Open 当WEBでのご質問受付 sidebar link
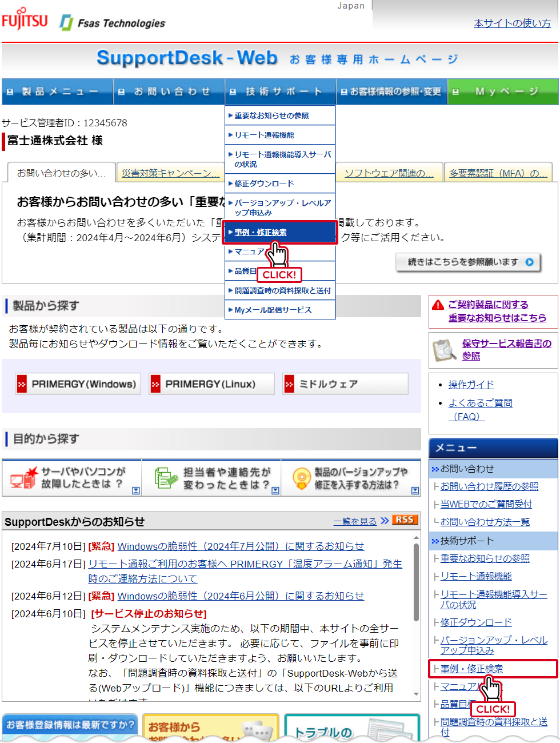Viewport: 560px width, 743px height. pyautogui.click(x=486, y=504)
